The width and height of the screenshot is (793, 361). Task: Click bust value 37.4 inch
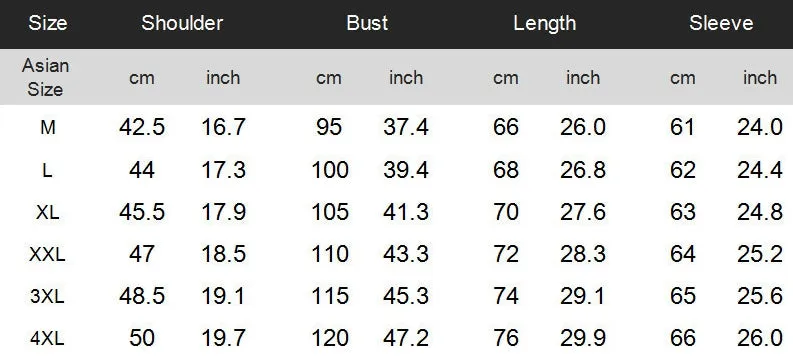point(406,127)
